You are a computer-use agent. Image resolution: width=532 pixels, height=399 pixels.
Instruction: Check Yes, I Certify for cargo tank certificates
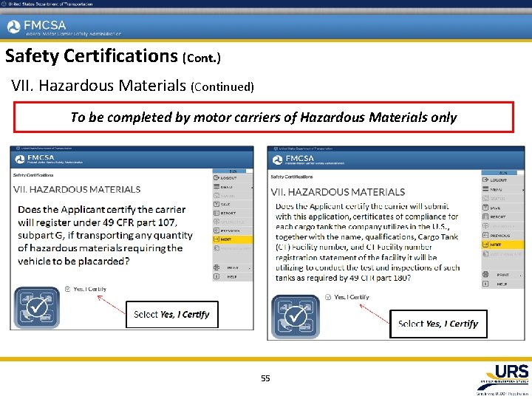point(328,297)
